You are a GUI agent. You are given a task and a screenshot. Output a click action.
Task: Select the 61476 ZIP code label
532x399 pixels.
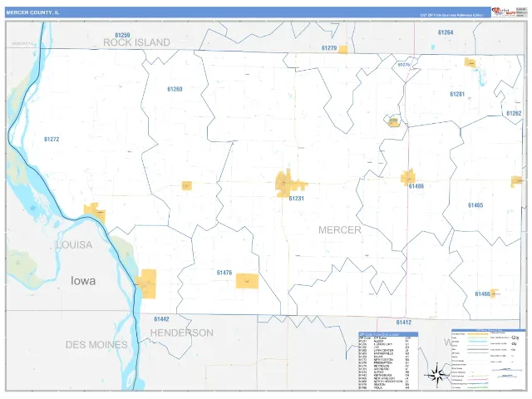tap(224, 273)
